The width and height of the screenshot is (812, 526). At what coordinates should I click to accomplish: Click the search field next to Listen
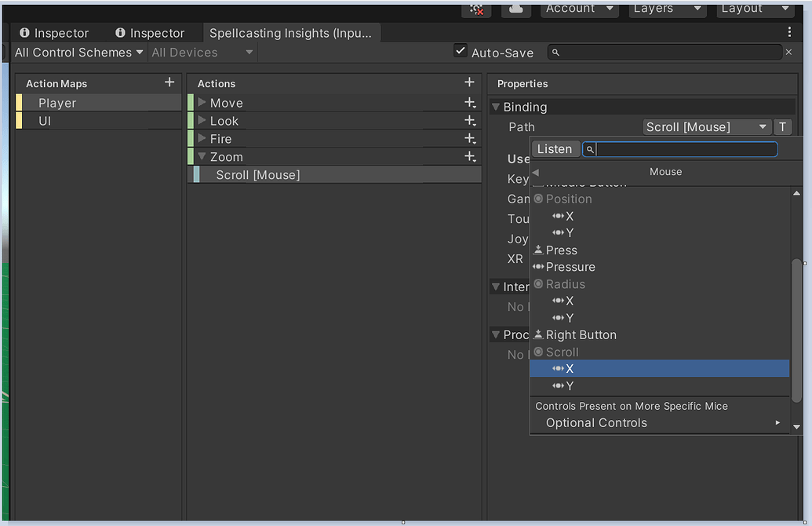pos(679,148)
